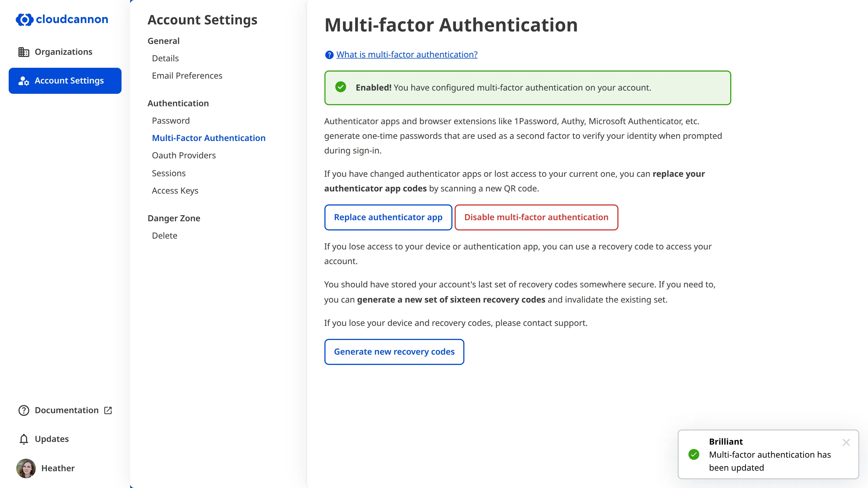This screenshot has height=488, width=868.
Task: Click Generate new recovery codes button
Action: point(394,352)
